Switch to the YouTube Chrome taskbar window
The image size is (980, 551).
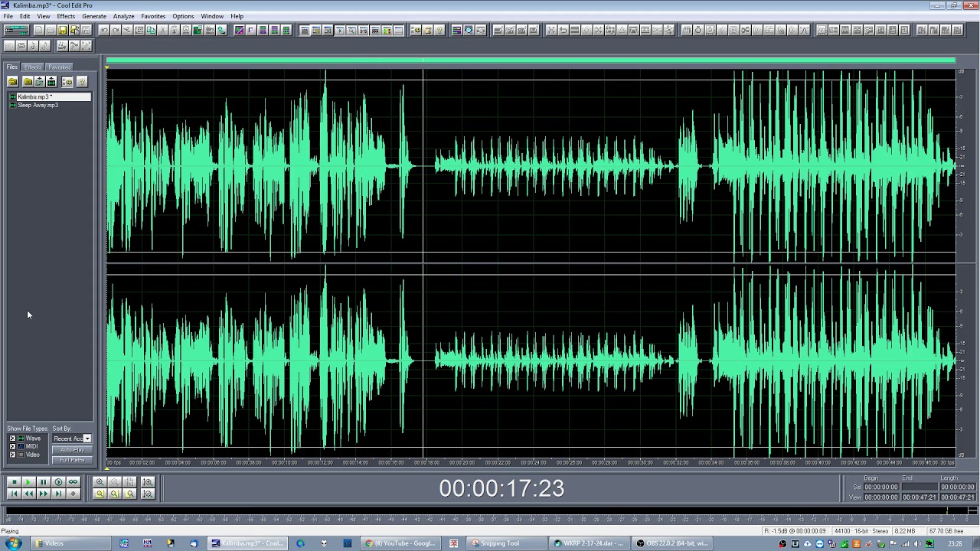point(400,543)
